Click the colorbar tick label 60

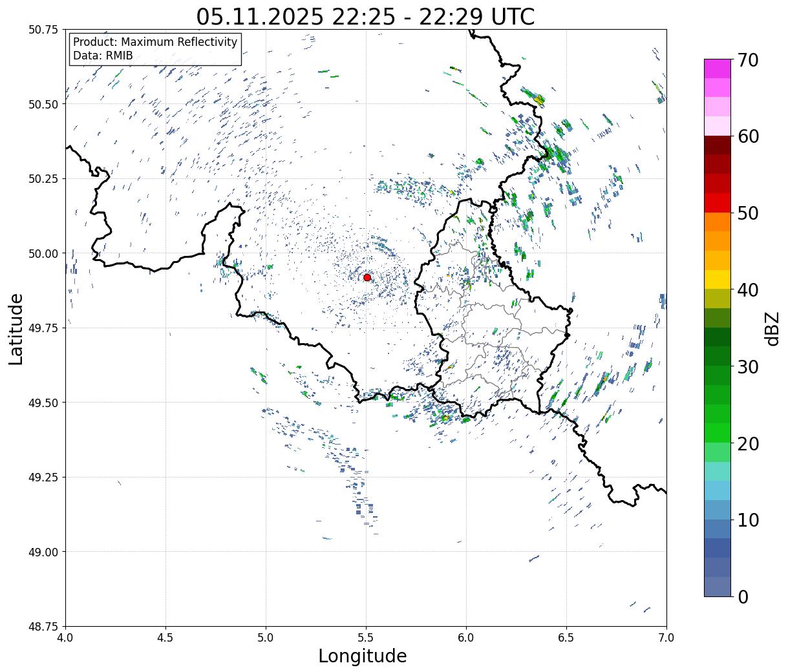tap(748, 136)
